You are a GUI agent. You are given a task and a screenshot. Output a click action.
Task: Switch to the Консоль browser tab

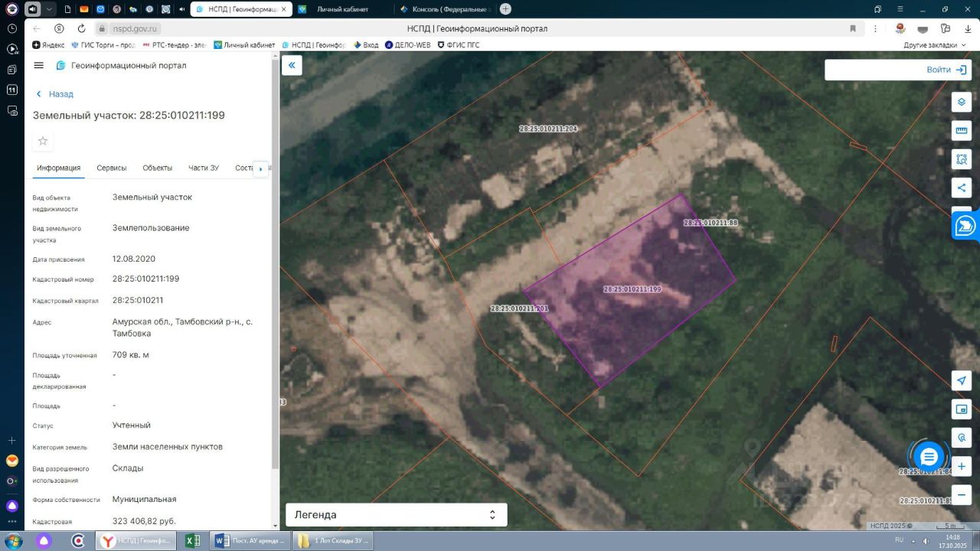[446, 9]
